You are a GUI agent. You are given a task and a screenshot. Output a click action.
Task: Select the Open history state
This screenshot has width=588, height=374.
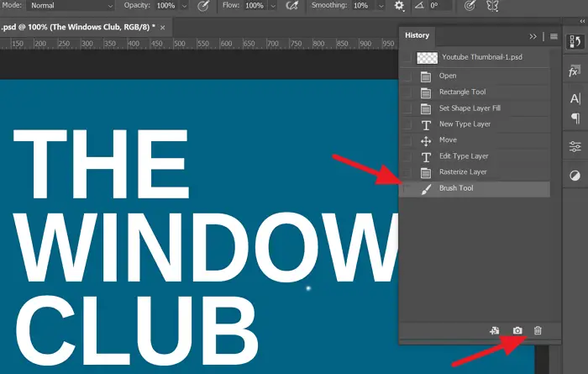tap(475, 76)
